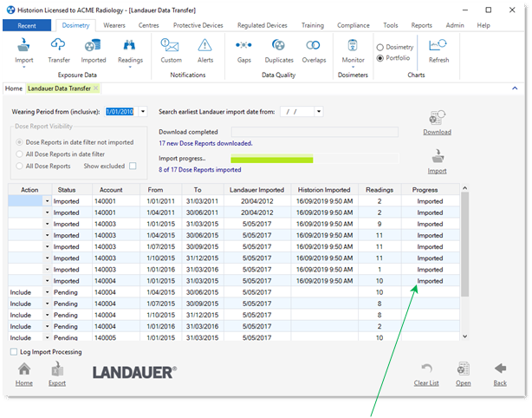Open Readings binoculars tool
Viewport: 532px width, 418px height.
pos(129,45)
